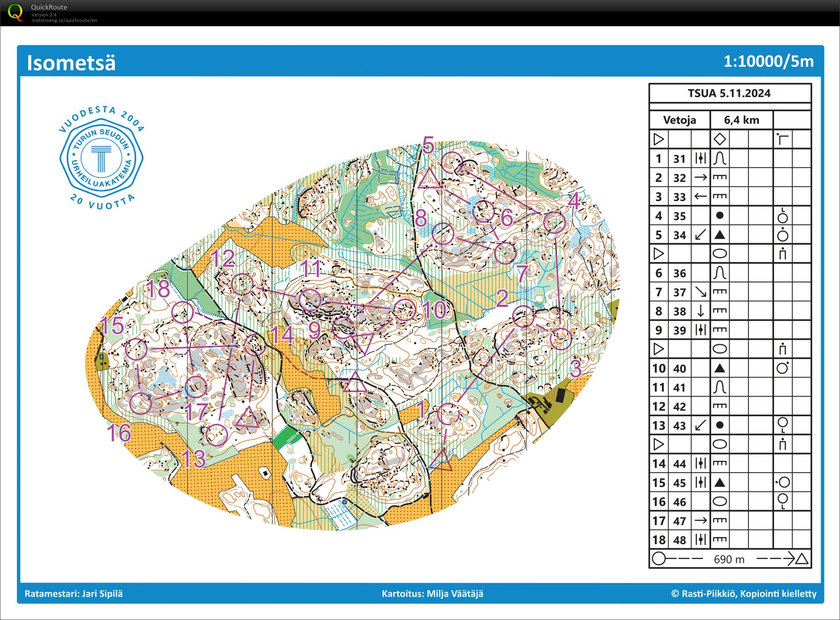840x620 pixels.
Task: Open the matstroeng.se/quickroute/en link
Action: click(64, 20)
